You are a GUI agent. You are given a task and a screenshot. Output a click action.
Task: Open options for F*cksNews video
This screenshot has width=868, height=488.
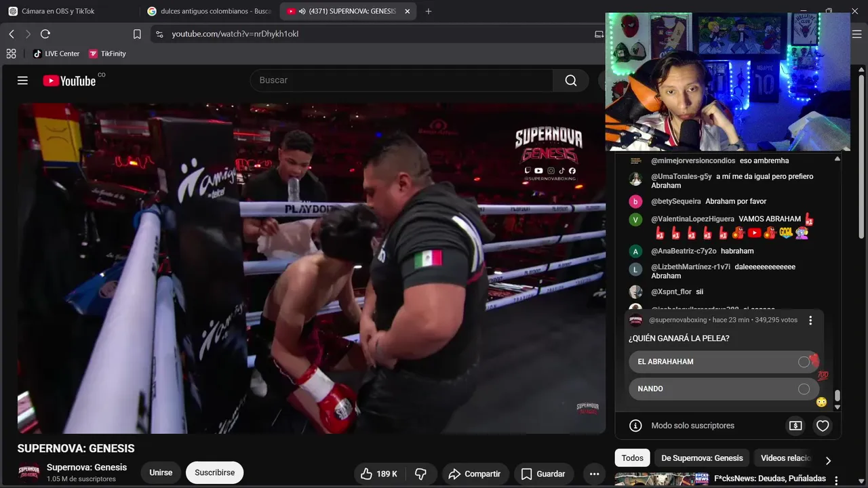tap(836, 481)
